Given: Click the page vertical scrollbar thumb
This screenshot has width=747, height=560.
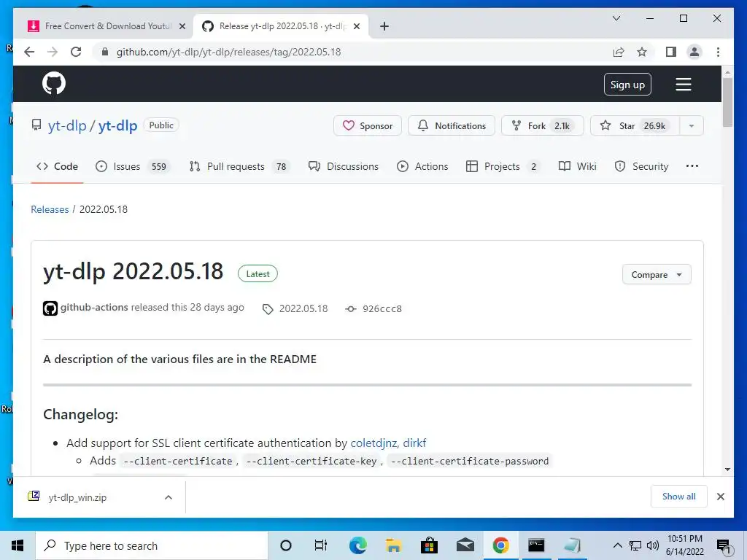Looking at the screenshot, I should (727, 102).
